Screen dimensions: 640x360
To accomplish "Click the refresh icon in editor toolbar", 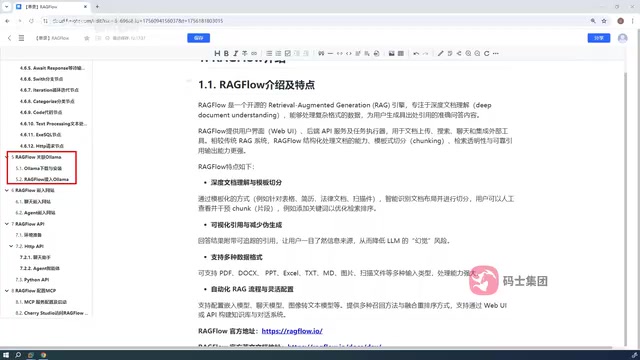I will point(487,53).
